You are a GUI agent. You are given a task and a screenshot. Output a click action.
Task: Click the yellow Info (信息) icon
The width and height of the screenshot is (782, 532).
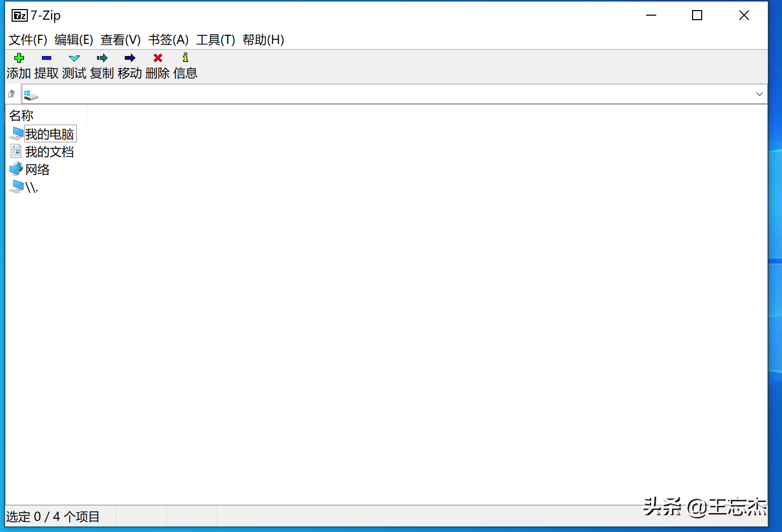(185, 57)
